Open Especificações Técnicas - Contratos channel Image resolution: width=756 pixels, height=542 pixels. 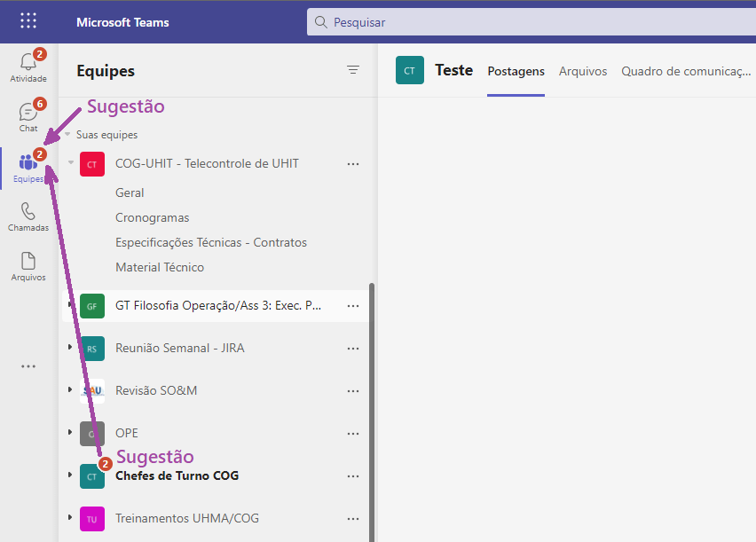[211, 242]
